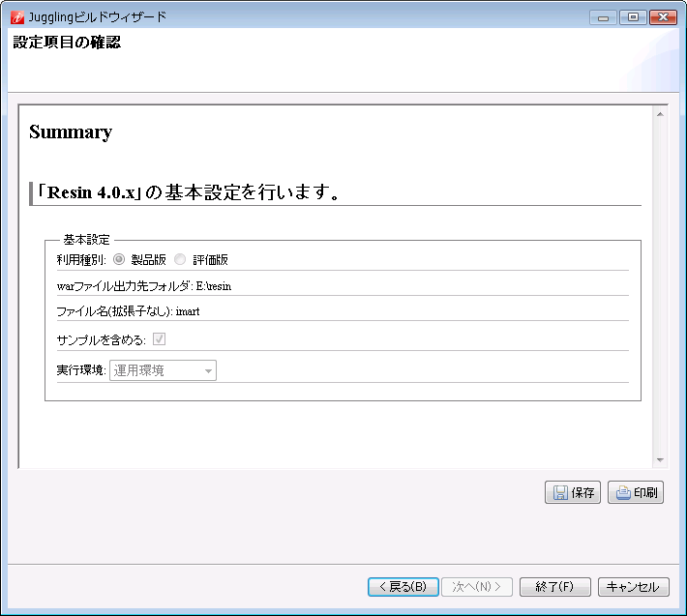Cancel the wizard with キャンセル
The height and width of the screenshot is (616, 687).
coord(634,587)
